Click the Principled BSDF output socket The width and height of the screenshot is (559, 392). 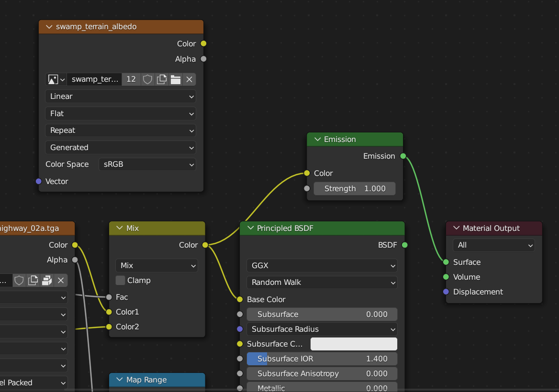click(404, 245)
